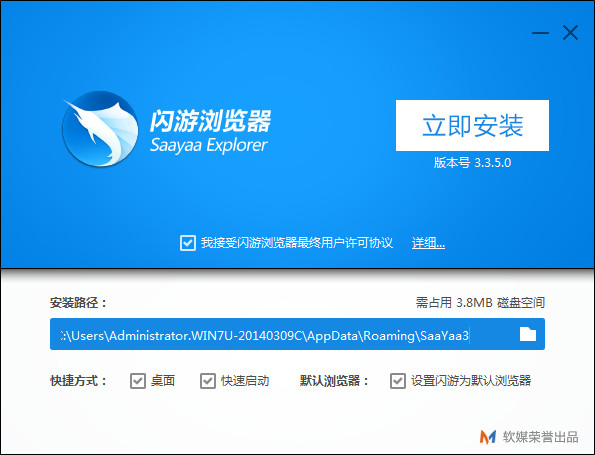Select the 版本号 3.3.5.0 version text

(472, 163)
